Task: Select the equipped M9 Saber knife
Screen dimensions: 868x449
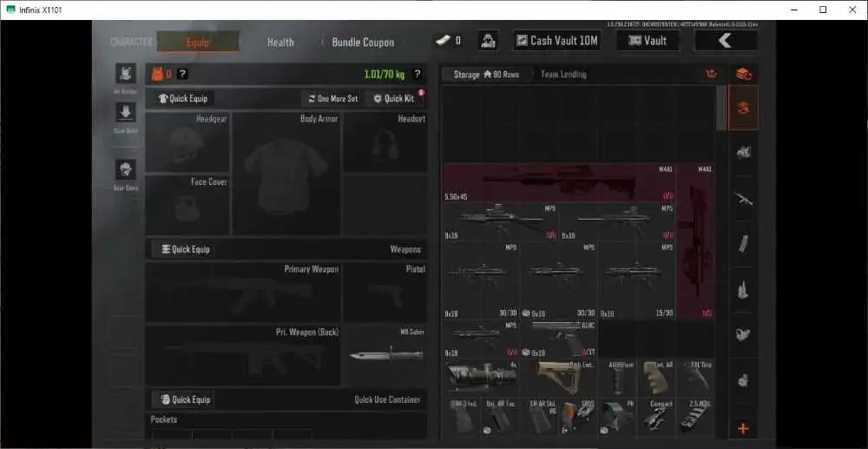Action: pyautogui.click(x=385, y=355)
